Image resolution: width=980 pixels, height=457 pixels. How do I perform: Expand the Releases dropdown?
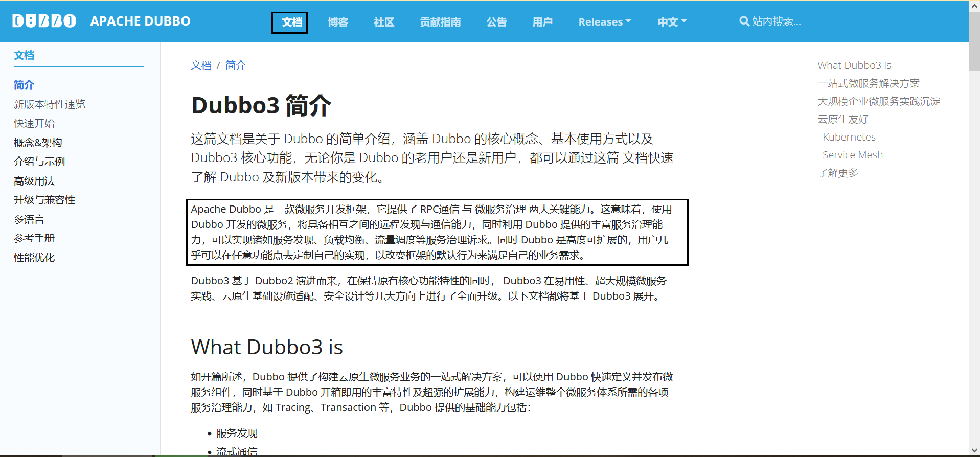[605, 22]
